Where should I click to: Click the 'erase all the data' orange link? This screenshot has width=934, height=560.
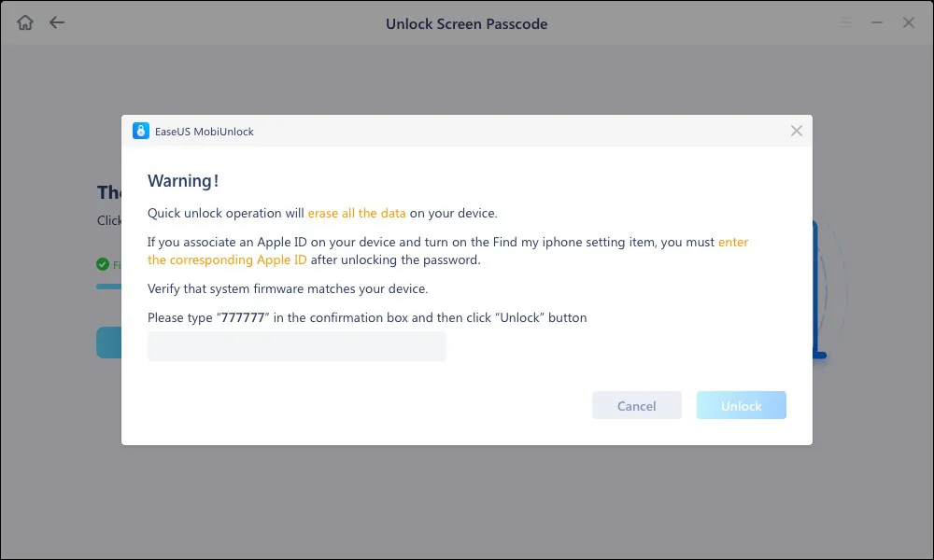[x=356, y=213]
